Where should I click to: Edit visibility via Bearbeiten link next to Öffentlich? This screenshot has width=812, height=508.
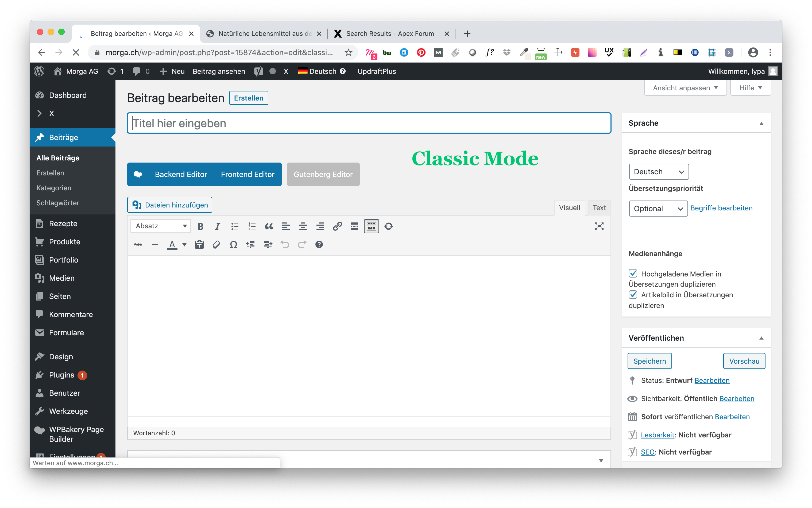(737, 399)
